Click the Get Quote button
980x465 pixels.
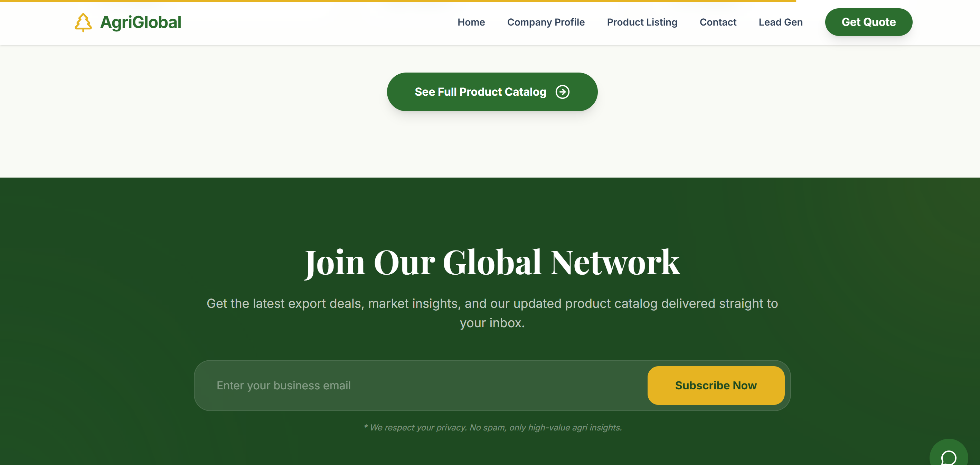[868, 22]
